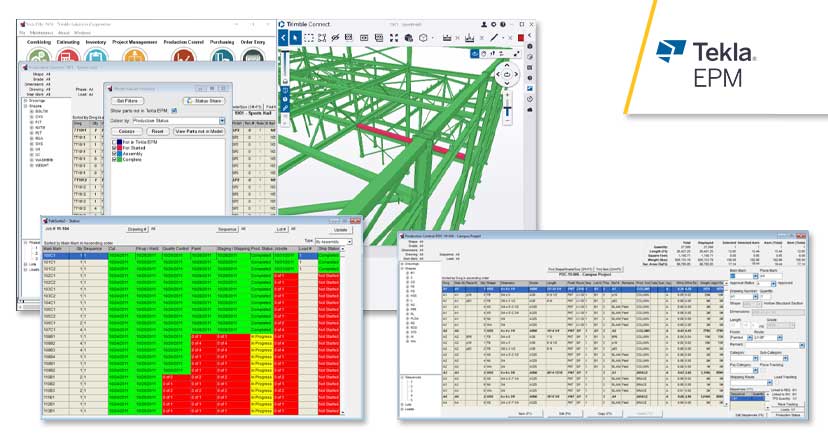Open the Window menu
The width and height of the screenshot is (828, 442).
point(82,33)
